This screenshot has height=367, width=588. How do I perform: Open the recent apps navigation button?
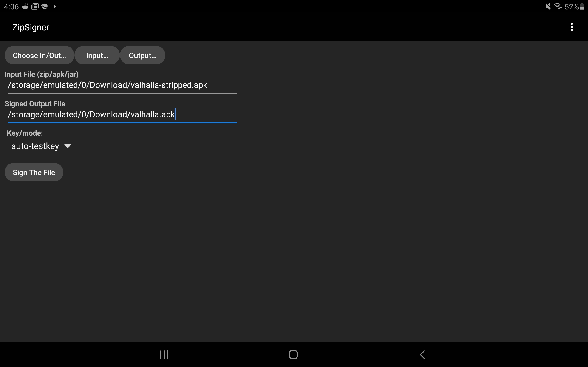click(164, 354)
